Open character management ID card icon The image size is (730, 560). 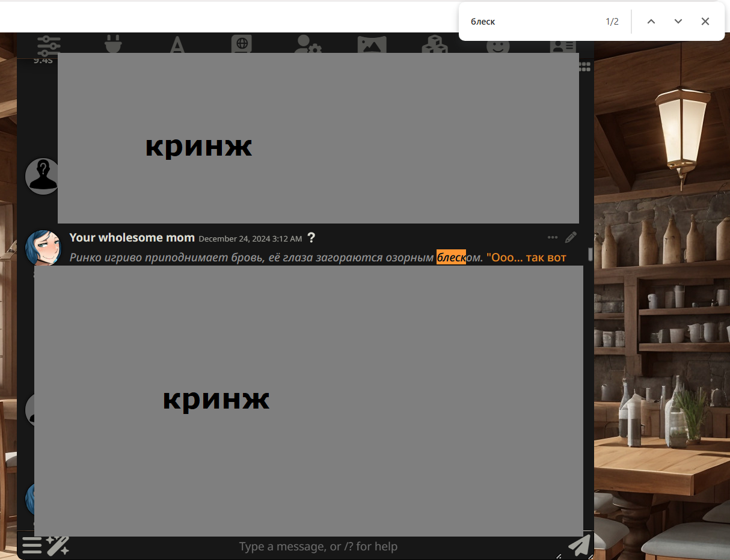(563, 45)
